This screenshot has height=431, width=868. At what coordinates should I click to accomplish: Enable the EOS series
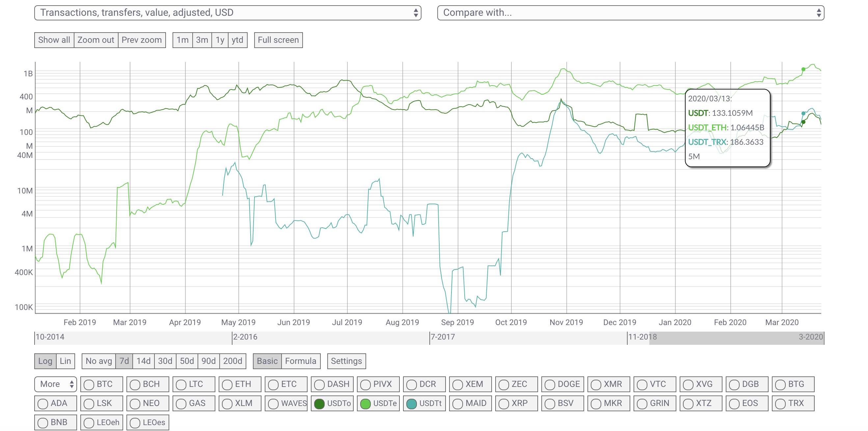pyautogui.click(x=747, y=403)
